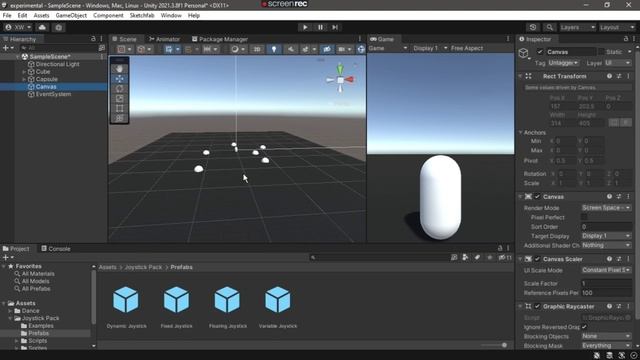Open Undo History icon in top bar

533,27
